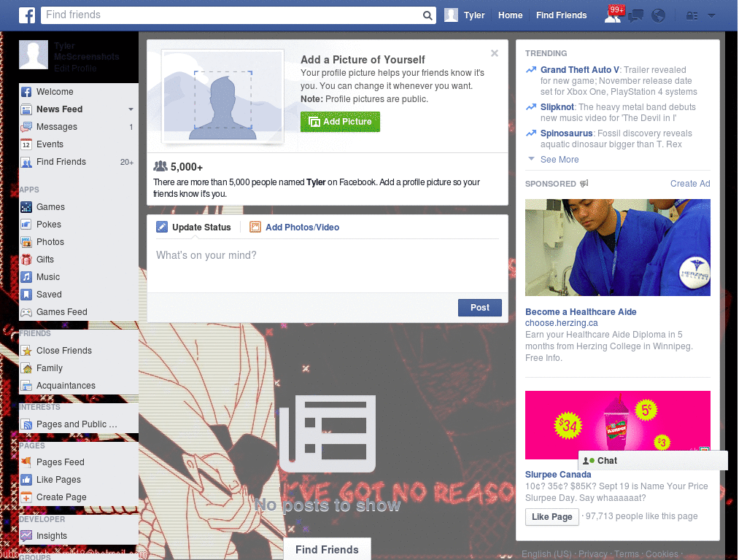Expand See More trending topics

click(560, 160)
